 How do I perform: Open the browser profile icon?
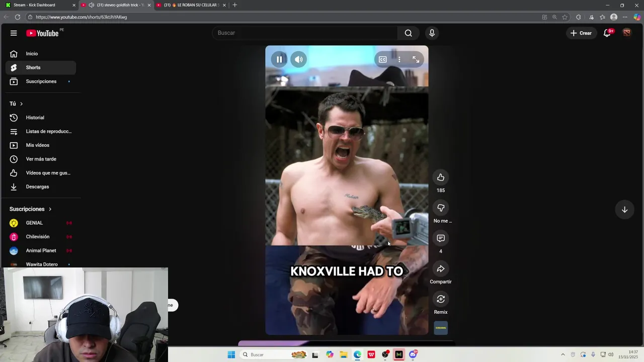(614, 17)
